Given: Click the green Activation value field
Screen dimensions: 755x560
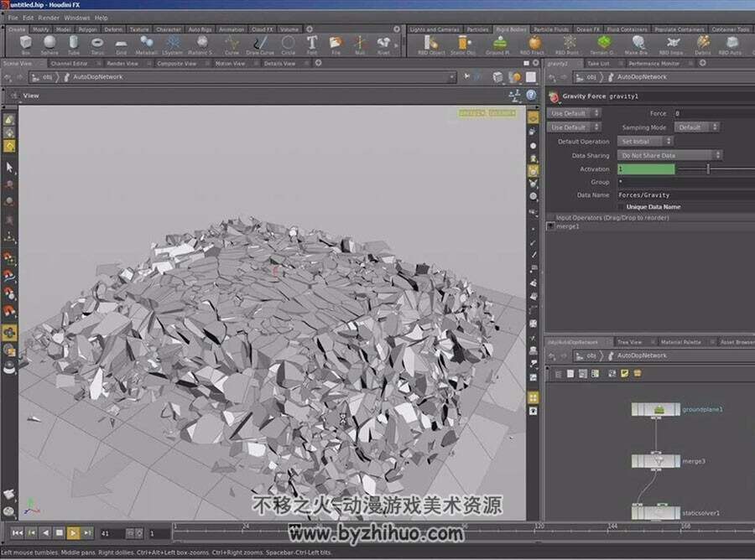Looking at the screenshot, I should click(646, 169).
